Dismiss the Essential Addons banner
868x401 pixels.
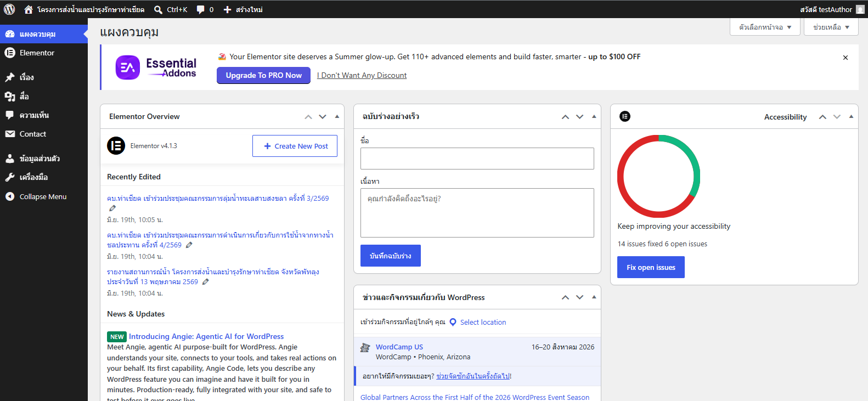tap(846, 58)
